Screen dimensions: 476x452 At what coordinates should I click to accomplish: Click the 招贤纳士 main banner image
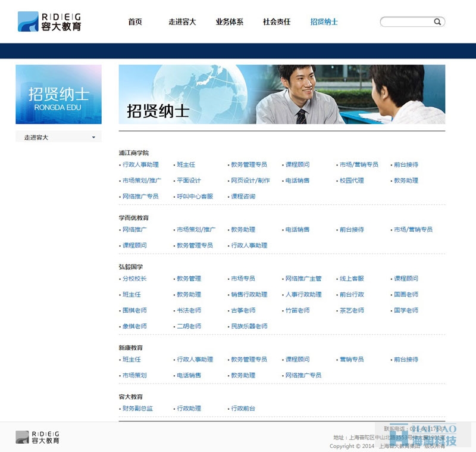281,94
